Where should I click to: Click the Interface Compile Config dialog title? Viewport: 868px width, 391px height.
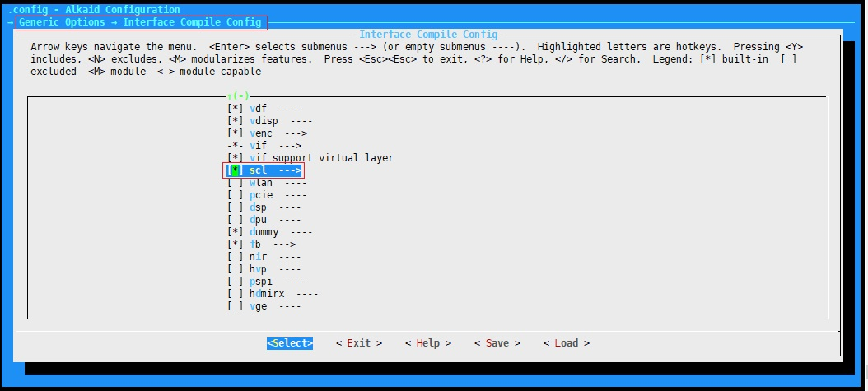point(428,35)
